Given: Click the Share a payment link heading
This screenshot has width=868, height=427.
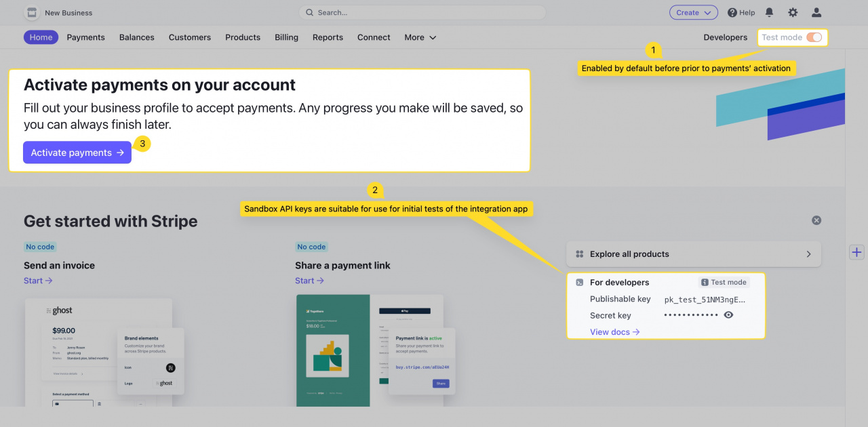Looking at the screenshot, I should tap(342, 266).
